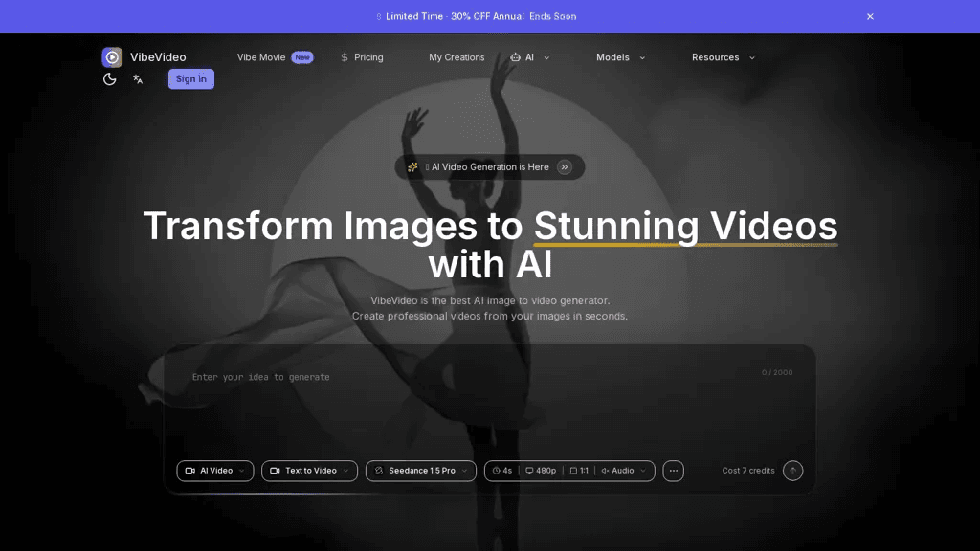Click the dollar icon beside Pricing
The height and width of the screenshot is (551, 980).
click(x=345, y=57)
